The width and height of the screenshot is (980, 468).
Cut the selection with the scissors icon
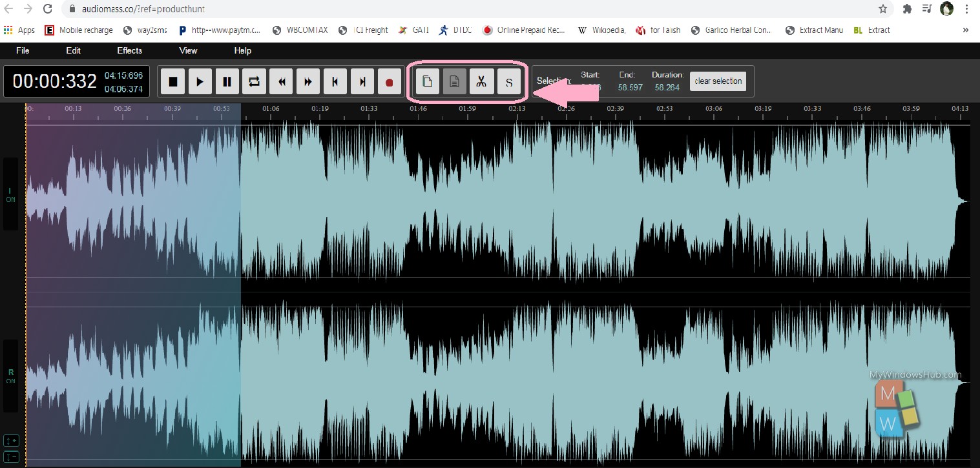481,82
